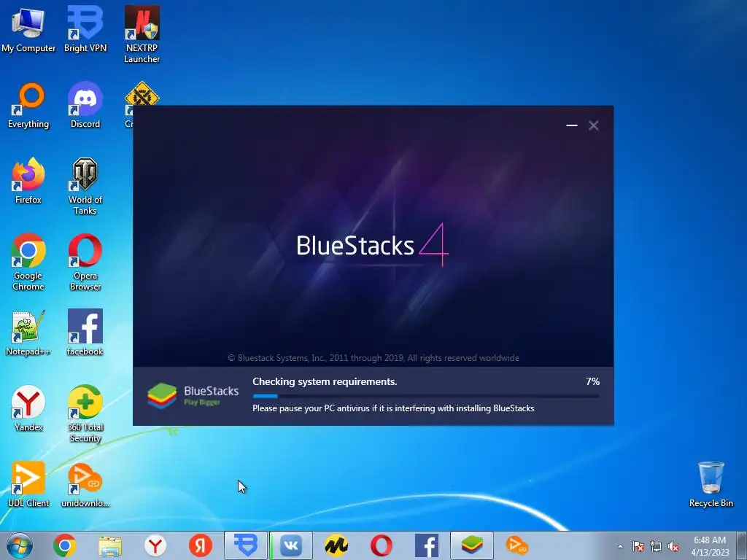
Task: Open Yandex desktop shortcut
Action: (28, 409)
